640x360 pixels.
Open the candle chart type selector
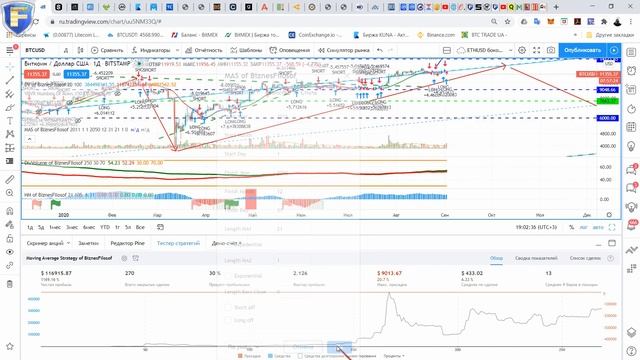point(80,50)
